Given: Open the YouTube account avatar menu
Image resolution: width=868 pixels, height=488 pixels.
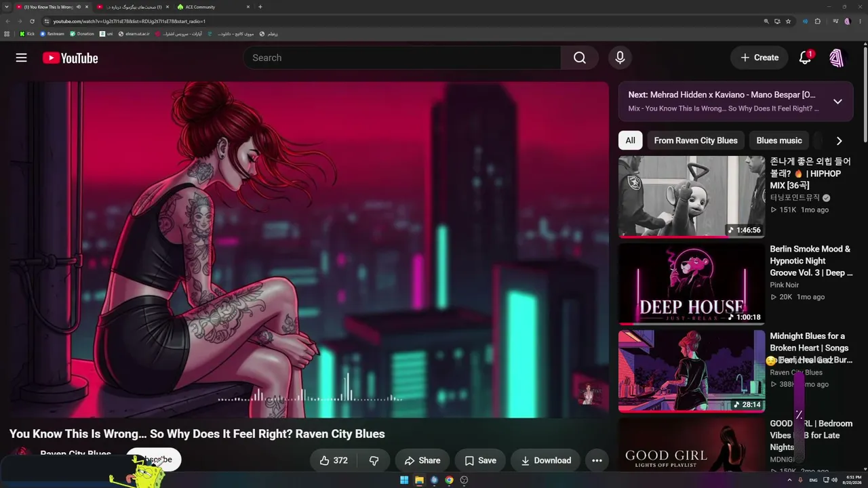Looking at the screenshot, I should 837,58.
